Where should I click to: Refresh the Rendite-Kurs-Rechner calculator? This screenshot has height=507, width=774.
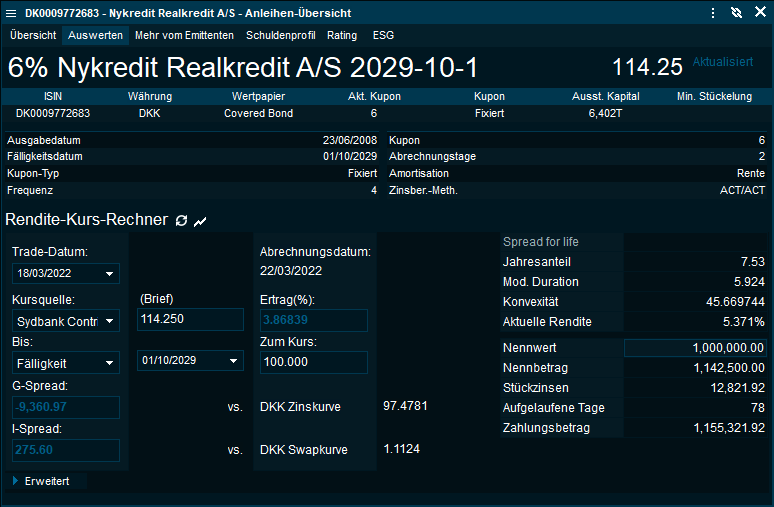tap(181, 220)
